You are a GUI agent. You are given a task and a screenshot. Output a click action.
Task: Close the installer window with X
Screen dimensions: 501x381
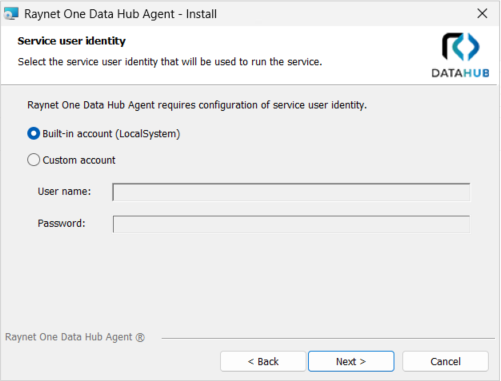pyautogui.click(x=482, y=14)
